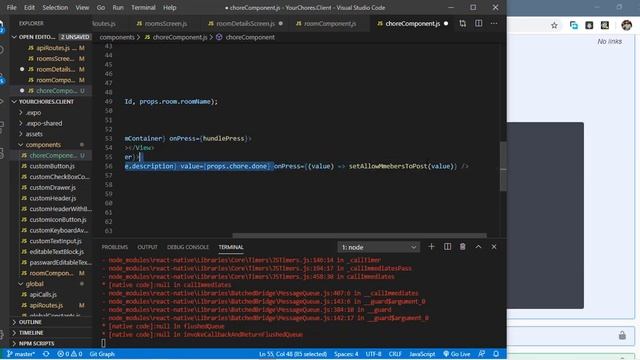
Task: Open customIconButton.js in the explorer
Action: 51,219
